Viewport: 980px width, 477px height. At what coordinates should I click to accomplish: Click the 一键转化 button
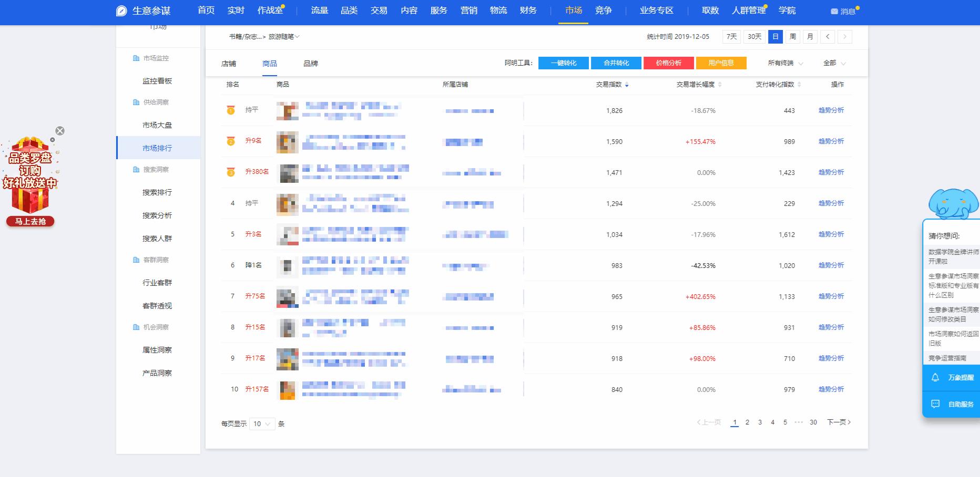563,63
